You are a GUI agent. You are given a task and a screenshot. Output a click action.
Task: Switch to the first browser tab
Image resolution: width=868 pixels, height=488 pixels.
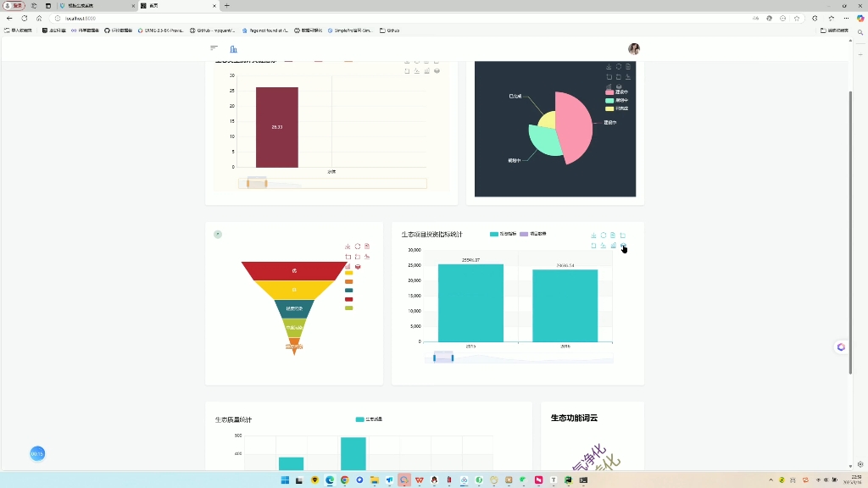pyautogui.click(x=97, y=6)
